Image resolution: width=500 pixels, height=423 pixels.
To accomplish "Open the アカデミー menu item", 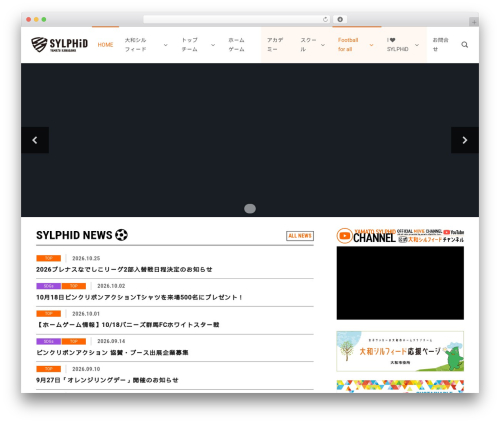I will (275, 45).
